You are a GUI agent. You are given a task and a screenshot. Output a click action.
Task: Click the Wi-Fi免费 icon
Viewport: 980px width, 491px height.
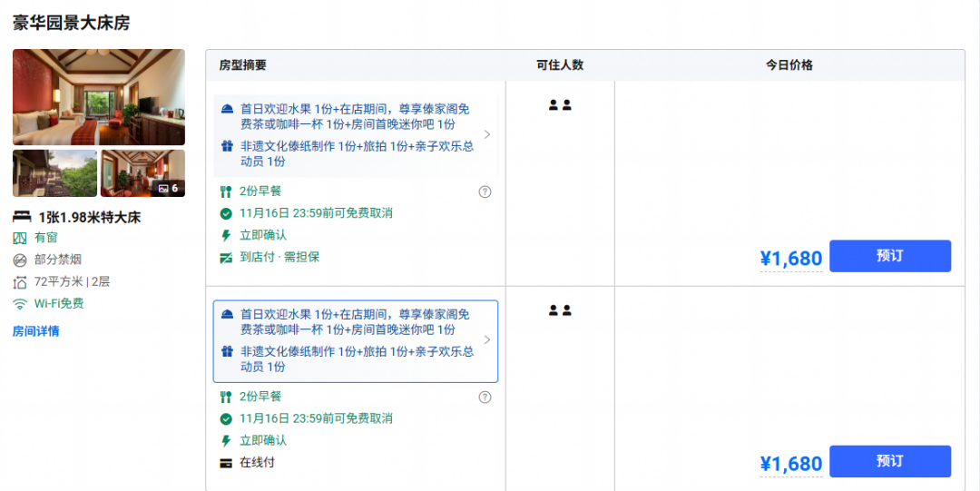[x=20, y=304]
